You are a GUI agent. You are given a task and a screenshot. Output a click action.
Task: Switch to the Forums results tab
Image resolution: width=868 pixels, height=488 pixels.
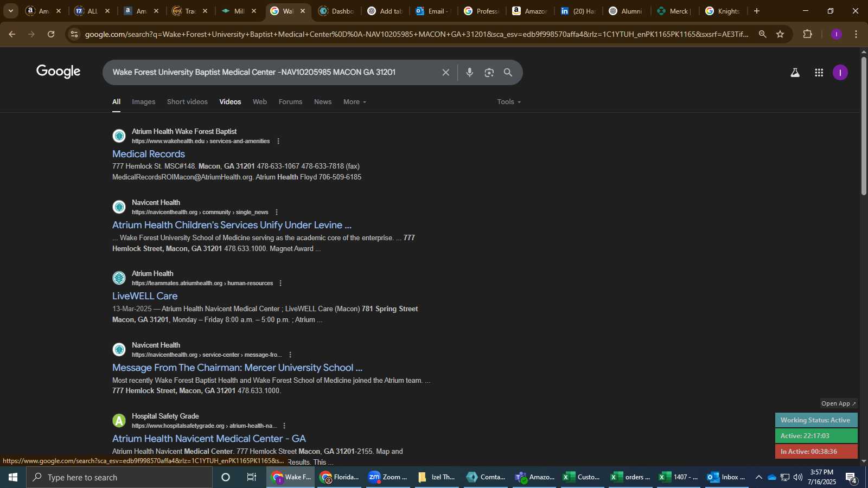290,102
